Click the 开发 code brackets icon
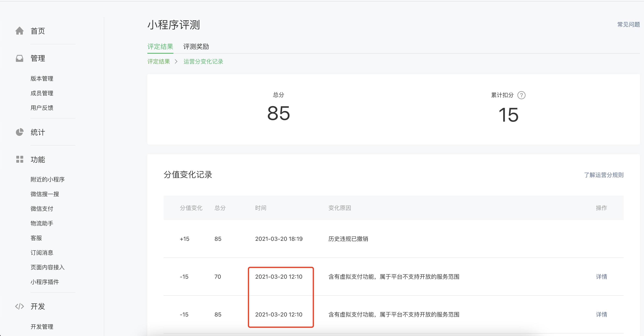 (20, 306)
